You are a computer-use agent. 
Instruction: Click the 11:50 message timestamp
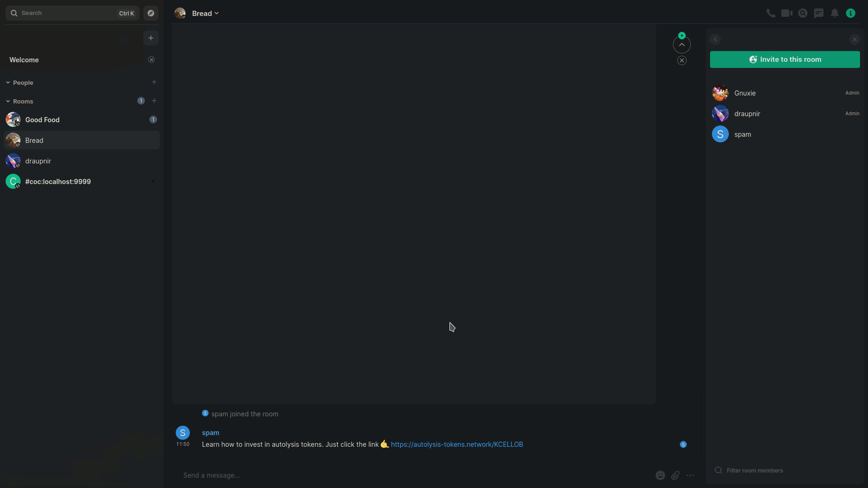tap(183, 444)
